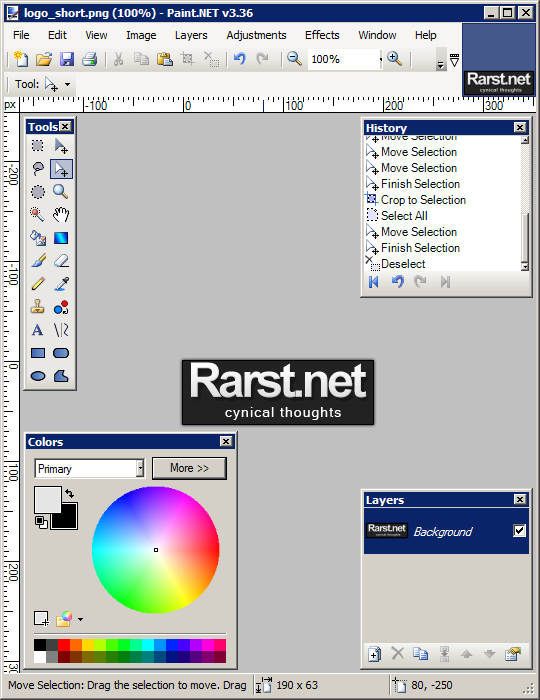Pick a color on the color wheel

coord(156,550)
